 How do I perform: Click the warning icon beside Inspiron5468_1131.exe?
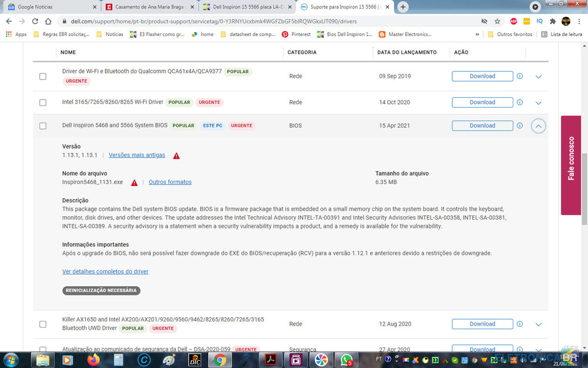134,183
